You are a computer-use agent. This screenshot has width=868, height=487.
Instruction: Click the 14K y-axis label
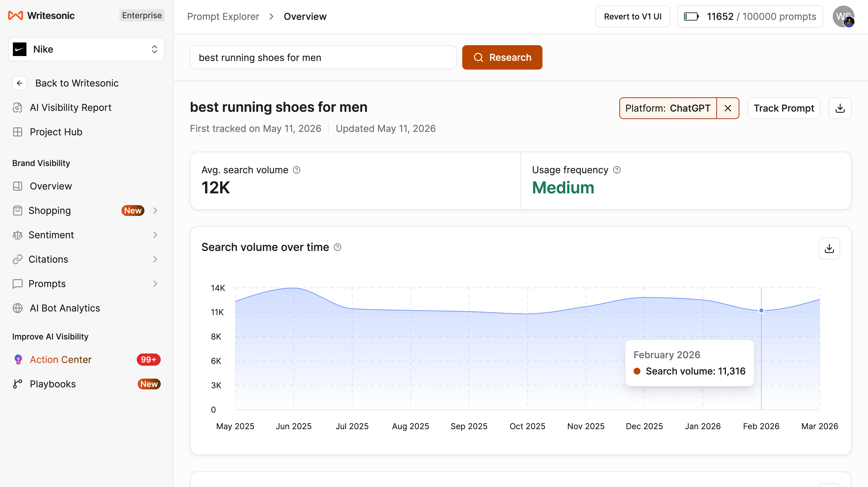click(x=218, y=288)
